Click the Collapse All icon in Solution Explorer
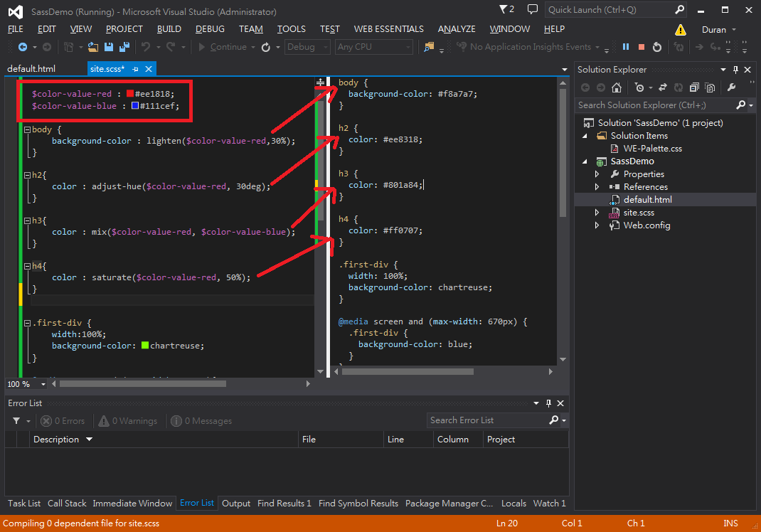This screenshot has height=532, width=761. [x=695, y=87]
